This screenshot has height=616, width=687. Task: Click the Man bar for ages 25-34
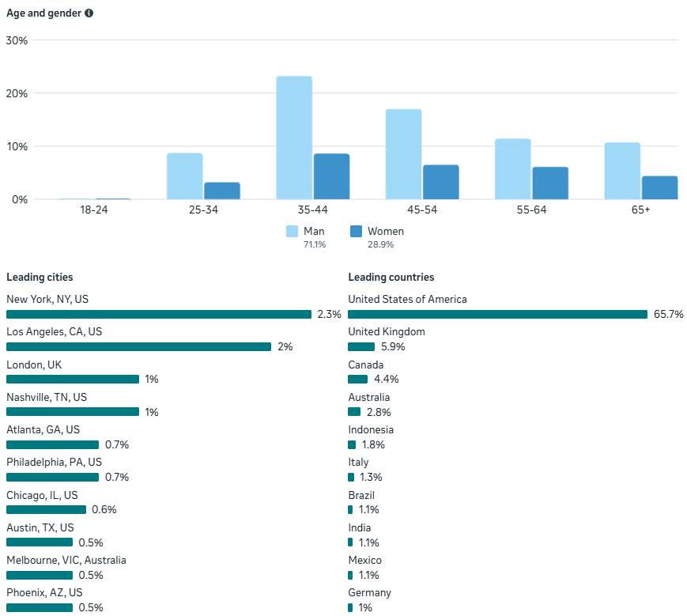[x=184, y=176]
